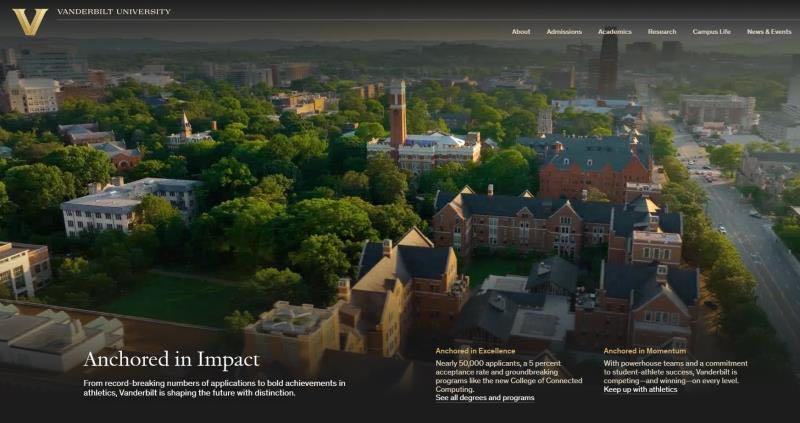800x423 pixels.
Task: Click the Vanderbilt University wordmark text
Action: 113,12
